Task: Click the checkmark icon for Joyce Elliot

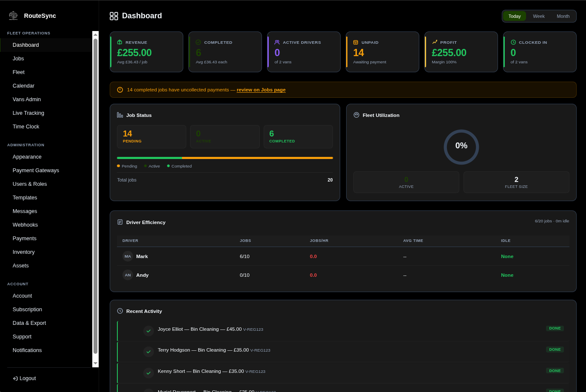Action: [x=148, y=331]
